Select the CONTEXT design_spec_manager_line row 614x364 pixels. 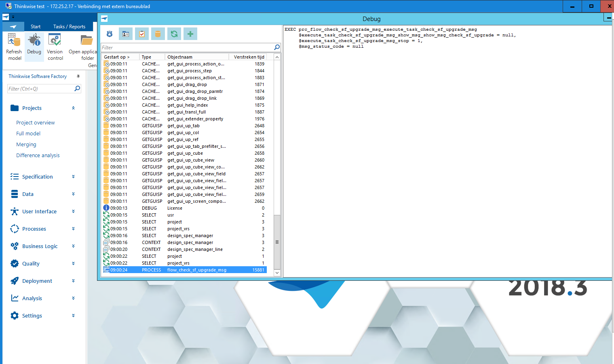point(185,249)
